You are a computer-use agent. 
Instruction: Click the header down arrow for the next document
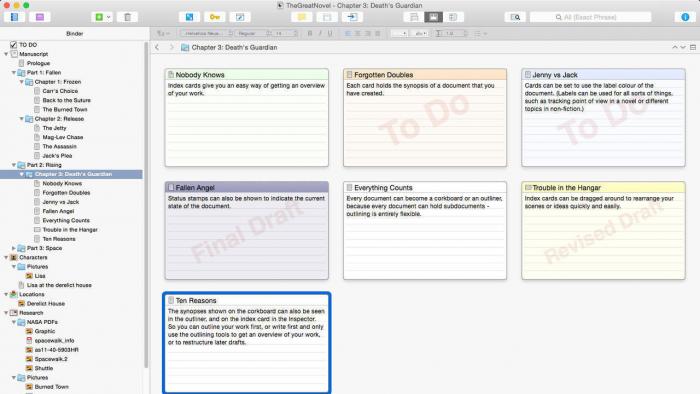[x=683, y=47]
